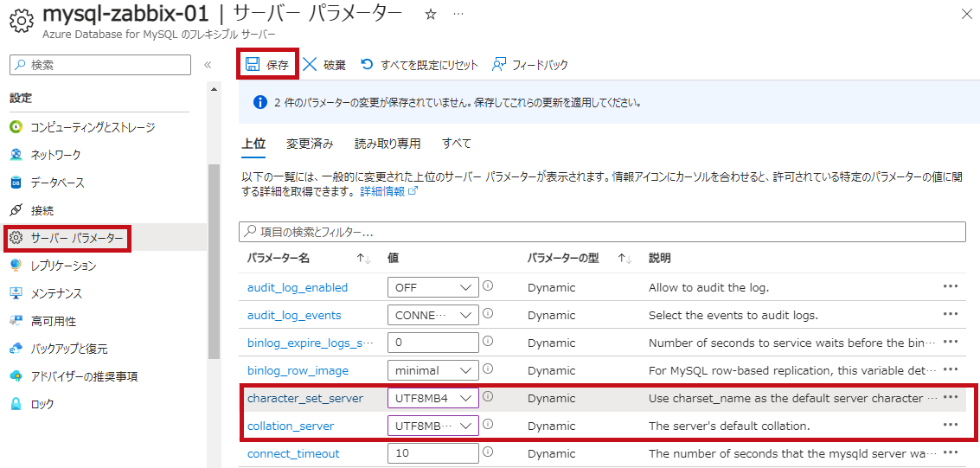This screenshot has width=980, height=468.
Task: Open Feedback (フィードバック) from the toolbar
Action: pos(529,64)
